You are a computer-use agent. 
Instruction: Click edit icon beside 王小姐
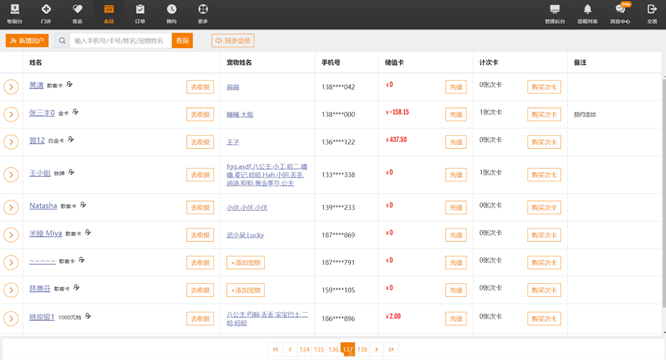[x=71, y=172]
